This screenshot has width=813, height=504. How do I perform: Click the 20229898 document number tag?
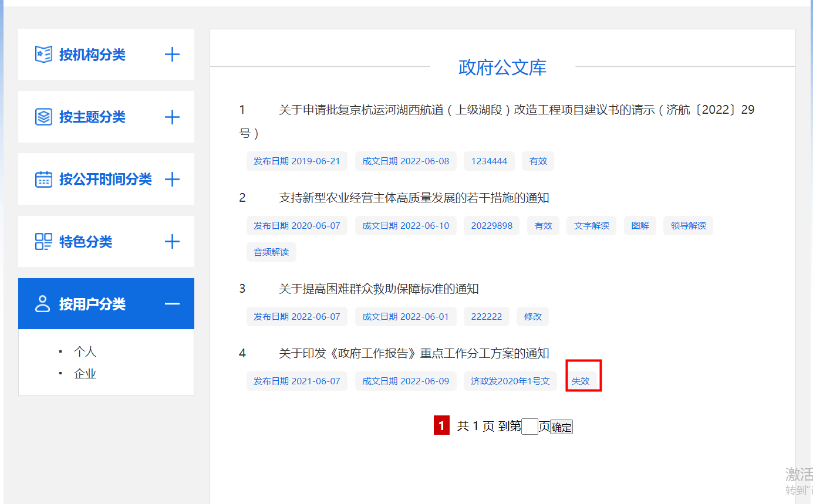(x=491, y=226)
